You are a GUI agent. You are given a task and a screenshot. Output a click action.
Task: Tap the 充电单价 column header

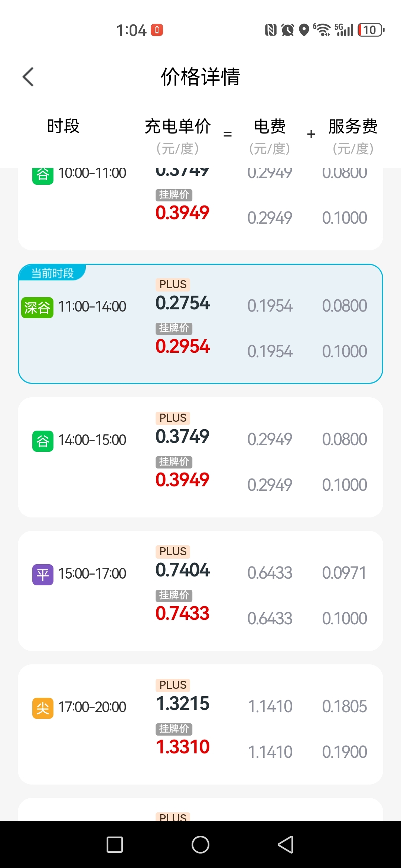pos(178,126)
